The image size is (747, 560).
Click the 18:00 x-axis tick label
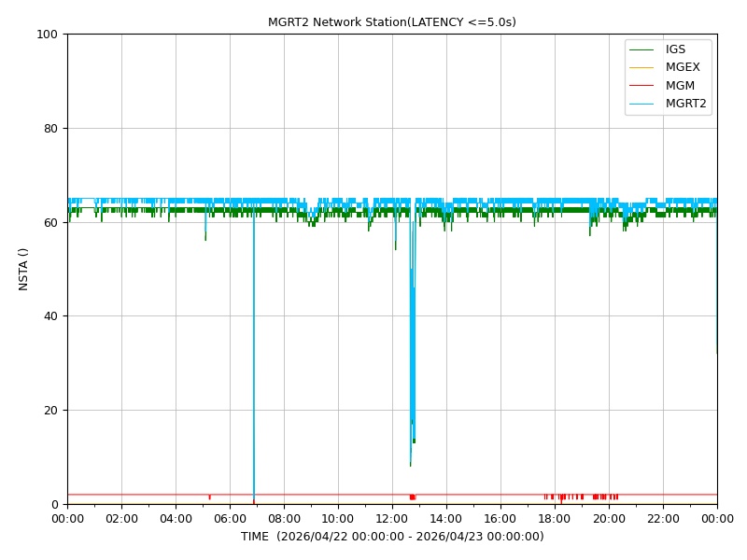555,519
